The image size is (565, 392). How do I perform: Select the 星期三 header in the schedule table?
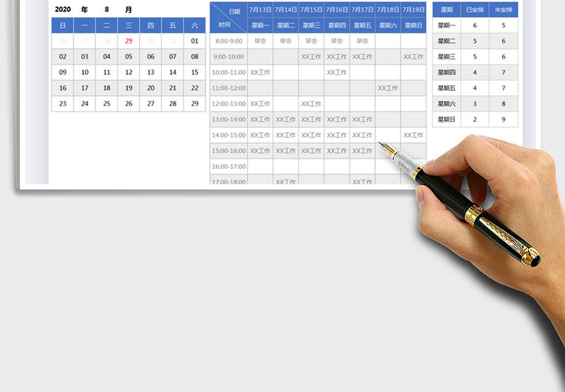pyautogui.click(x=311, y=25)
